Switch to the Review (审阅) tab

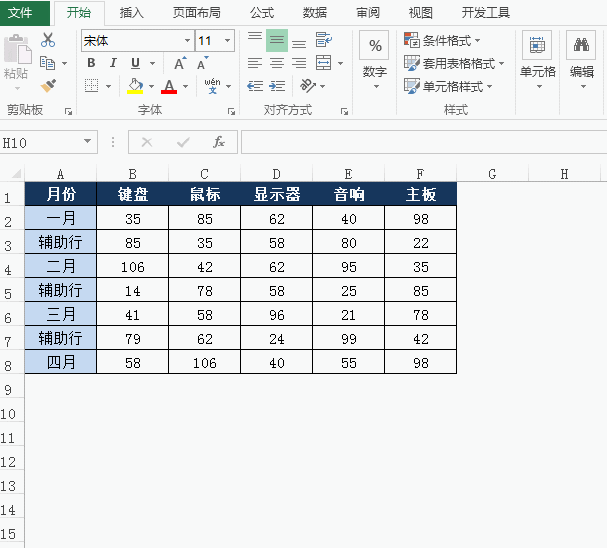click(368, 13)
